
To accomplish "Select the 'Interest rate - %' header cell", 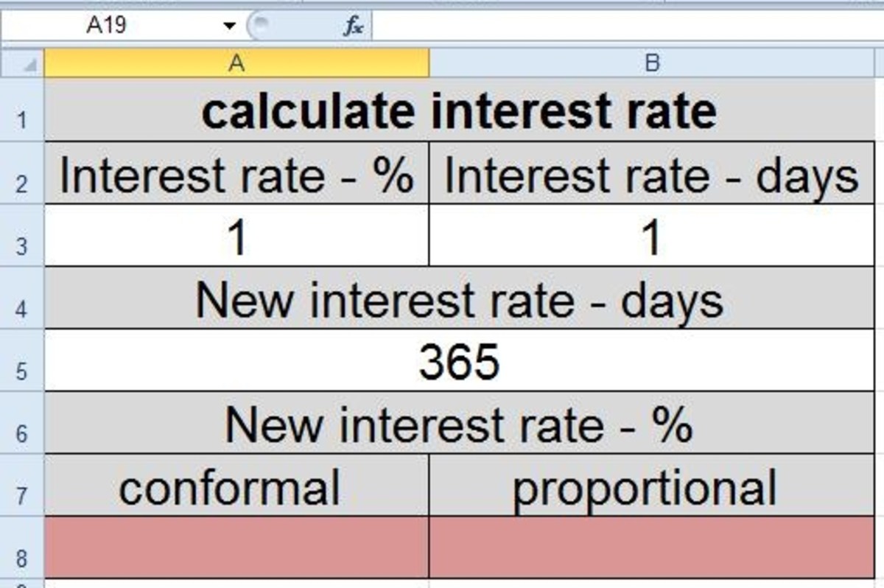I will [x=236, y=175].
